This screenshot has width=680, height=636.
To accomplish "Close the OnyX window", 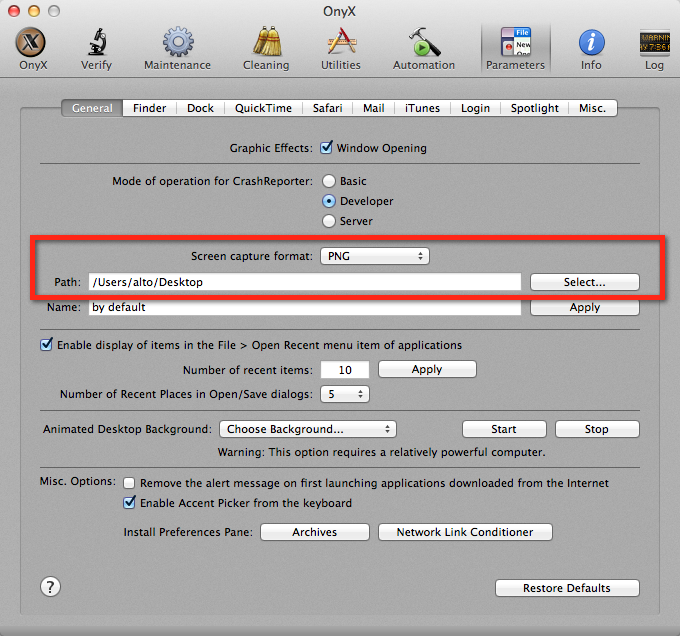I will [x=14, y=11].
